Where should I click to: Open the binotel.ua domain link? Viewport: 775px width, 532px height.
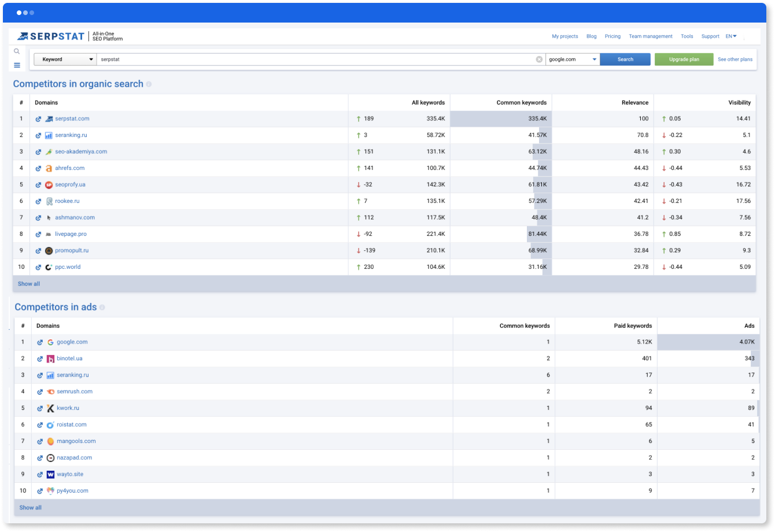click(x=69, y=359)
